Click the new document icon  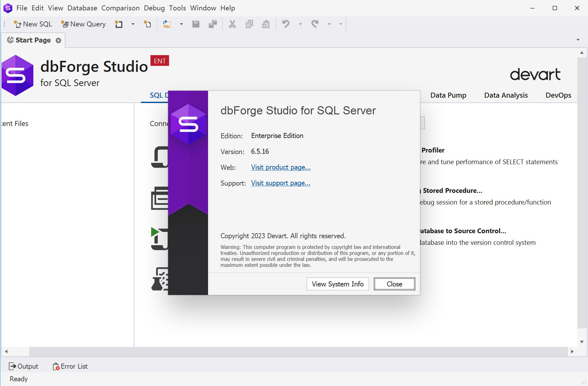147,24
